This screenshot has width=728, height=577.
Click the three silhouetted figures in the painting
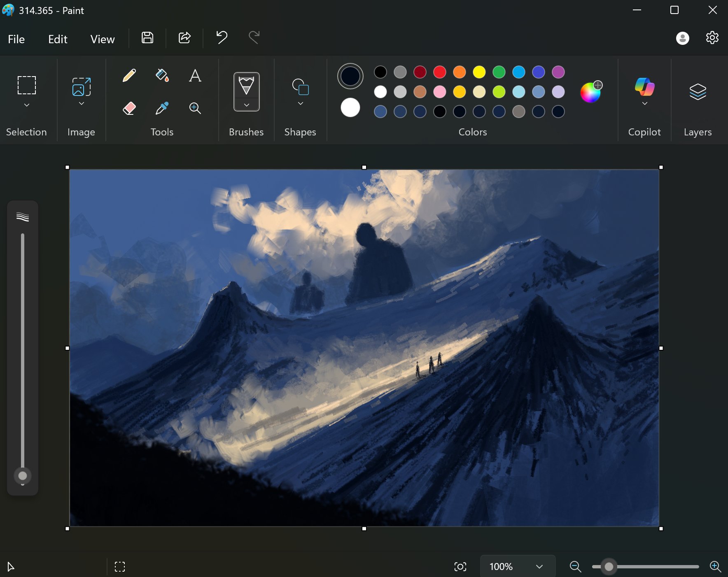(430, 365)
